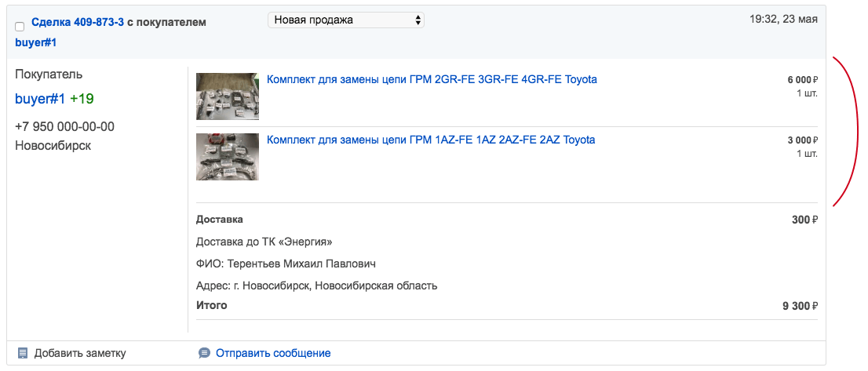The height and width of the screenshot is (371, 868).
Task: Click thumbnail of the 1AZ-FE chain kit
Action: pyautogui.click(x=228, y=156)
